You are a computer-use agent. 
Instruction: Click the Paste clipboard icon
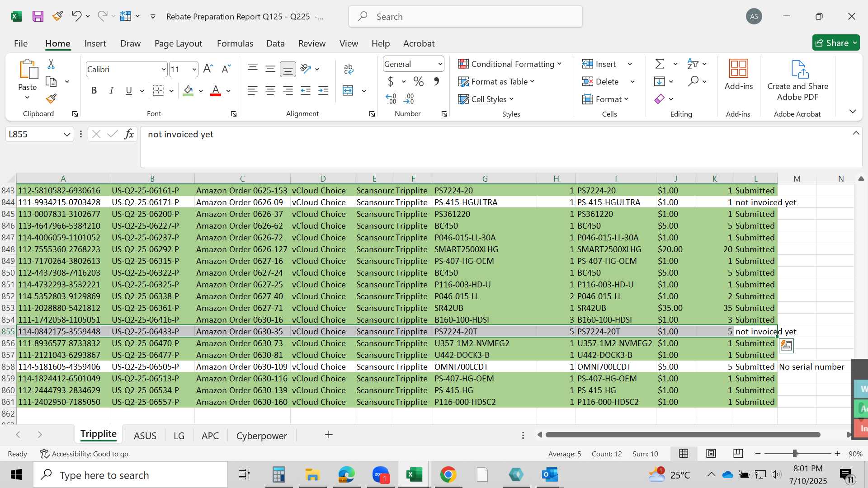[x=28, y=69]
